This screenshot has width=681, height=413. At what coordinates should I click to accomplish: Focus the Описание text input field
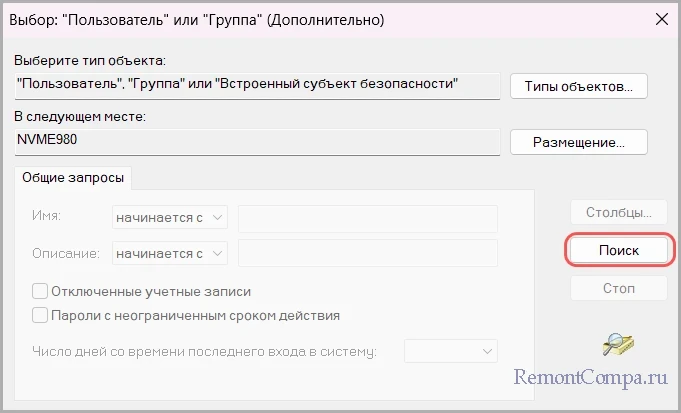tap(368, 253)
